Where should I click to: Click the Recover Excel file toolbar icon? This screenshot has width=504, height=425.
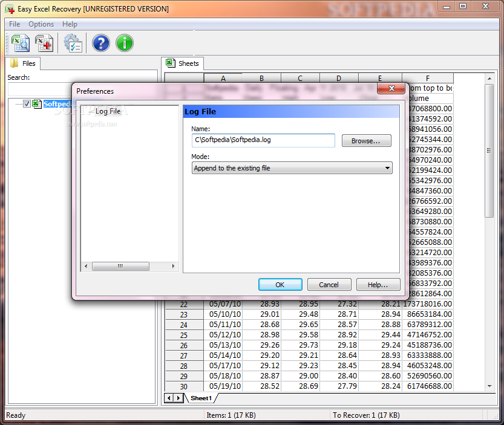[x=44, y=43]
